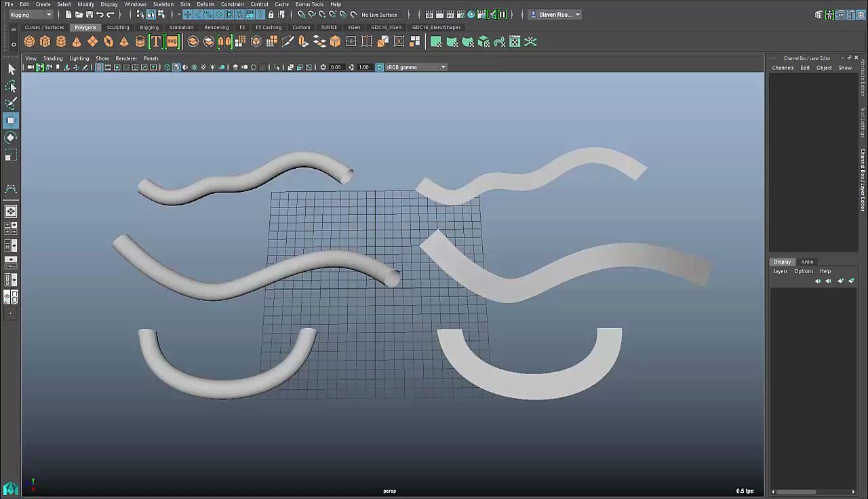Screen dimensions: 868x499
Task: Click the Layer Editor horizontal scrollbar
Action: pos(813,492)
